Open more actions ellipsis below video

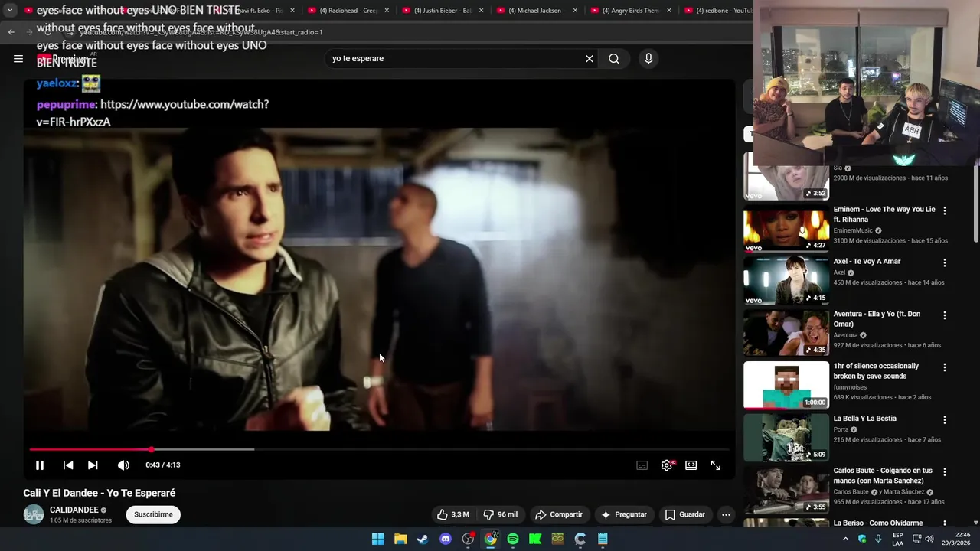(726, 514)
